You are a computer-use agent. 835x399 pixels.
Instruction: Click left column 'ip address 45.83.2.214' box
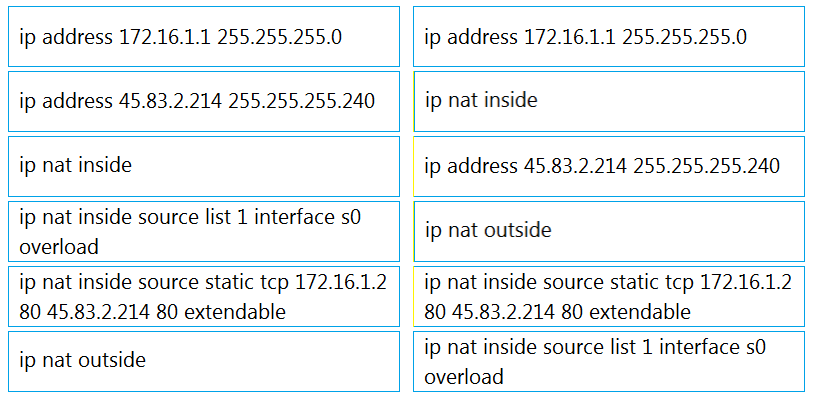(204, 101)
